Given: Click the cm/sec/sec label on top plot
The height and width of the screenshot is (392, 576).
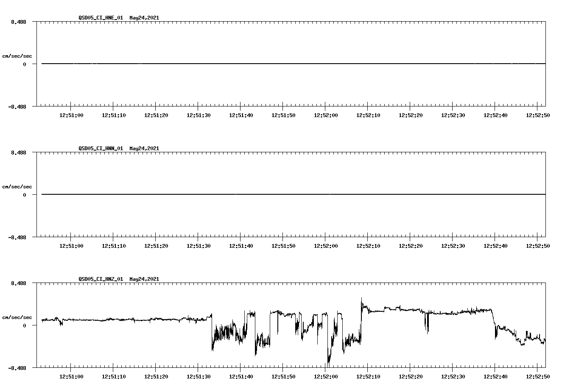Looking at the screenshot, I should [x=17, y=56].
